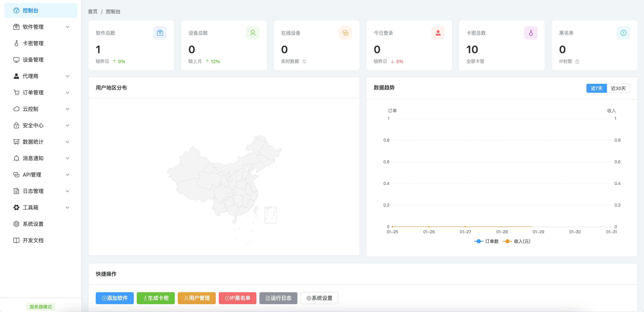Viewport: 644px width, 312px height.
Task: Click the blacklist warning icon on 黑名单 card
Action: click(x=623, y=32)
